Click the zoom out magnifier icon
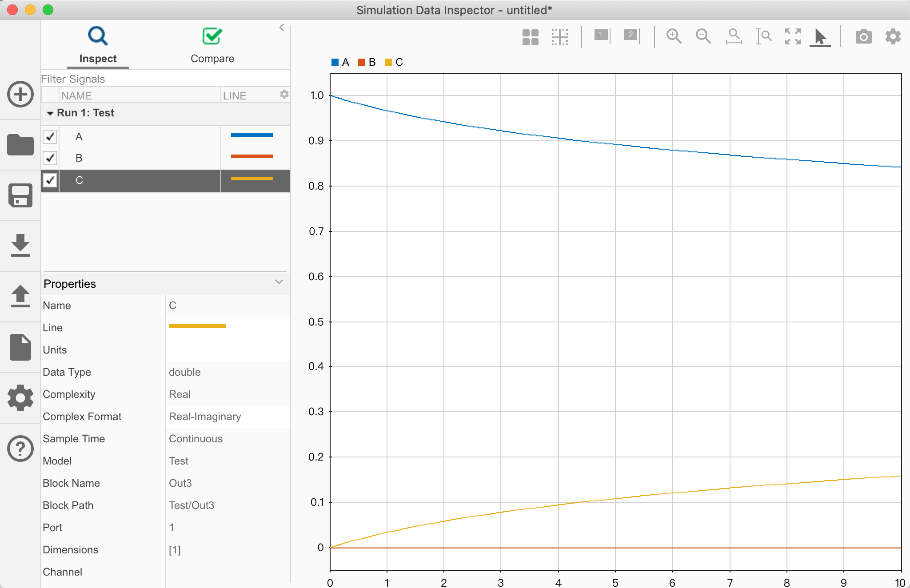Image resolution: width=910 pixels, height=588 pixels. point(703,36)
